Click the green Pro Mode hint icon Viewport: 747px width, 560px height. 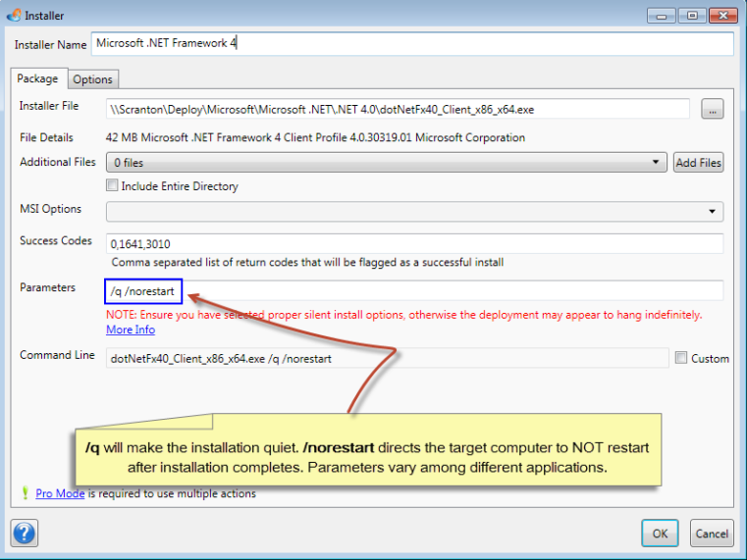point(25,493)
